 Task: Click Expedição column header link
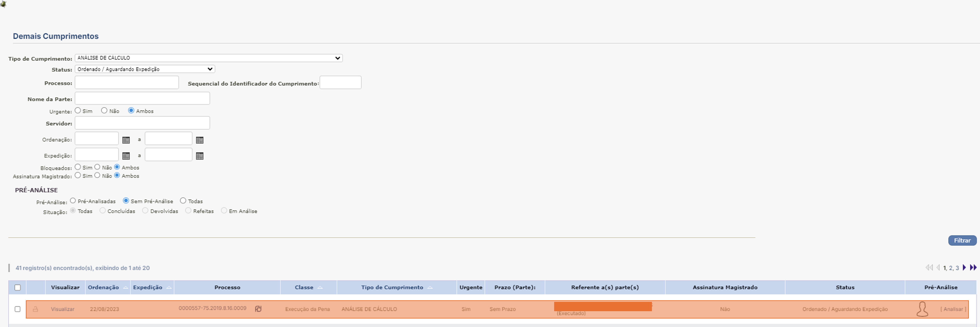point(148,287)
